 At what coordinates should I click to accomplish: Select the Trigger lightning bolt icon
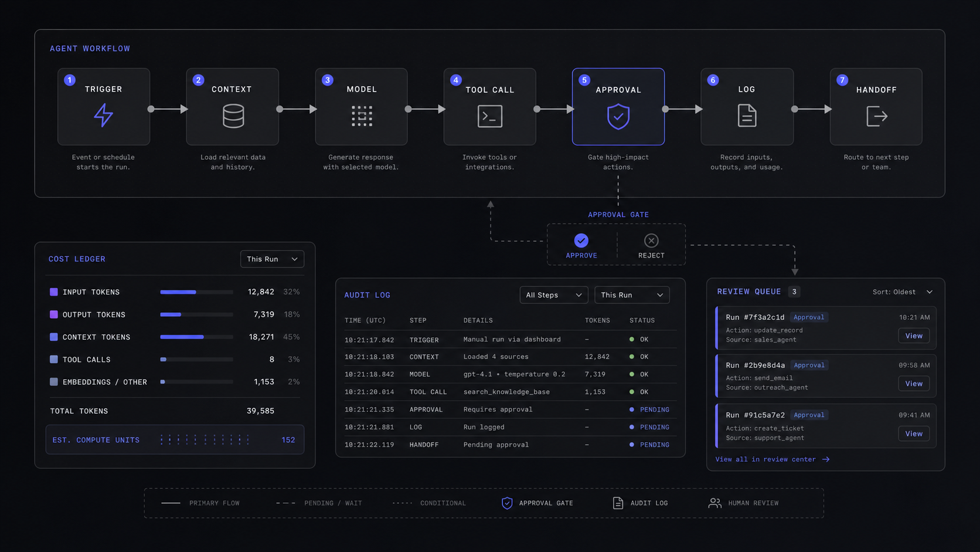[104, 116]
